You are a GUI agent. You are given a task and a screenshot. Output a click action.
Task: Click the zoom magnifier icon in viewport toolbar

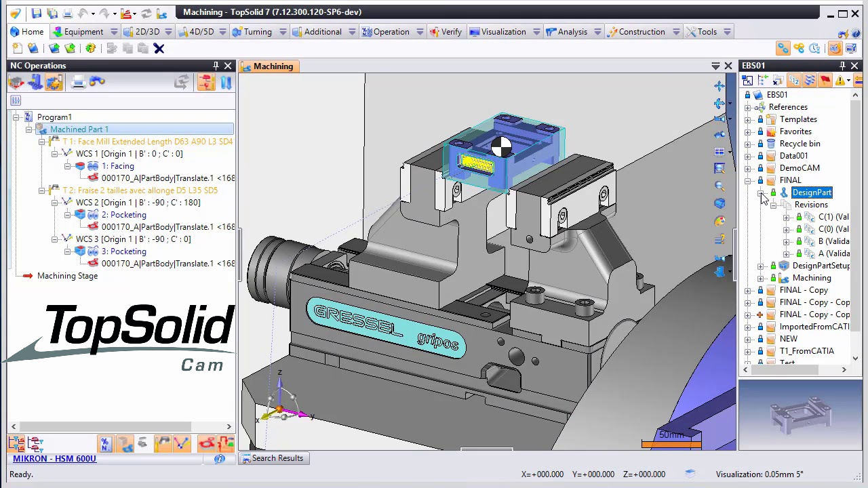click(719, 186)
